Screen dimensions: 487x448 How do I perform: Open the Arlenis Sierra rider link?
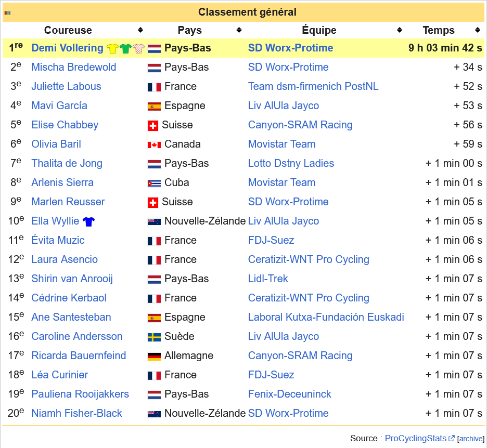(x=62, y=182)
